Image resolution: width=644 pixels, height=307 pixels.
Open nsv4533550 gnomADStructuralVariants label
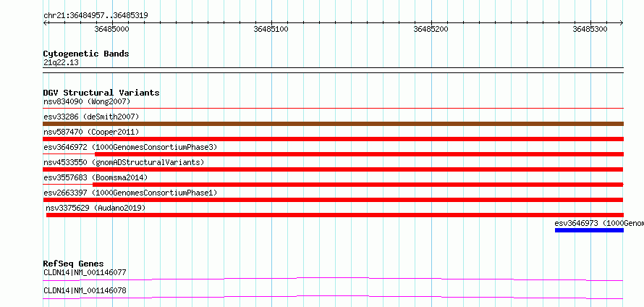(124, 162)
